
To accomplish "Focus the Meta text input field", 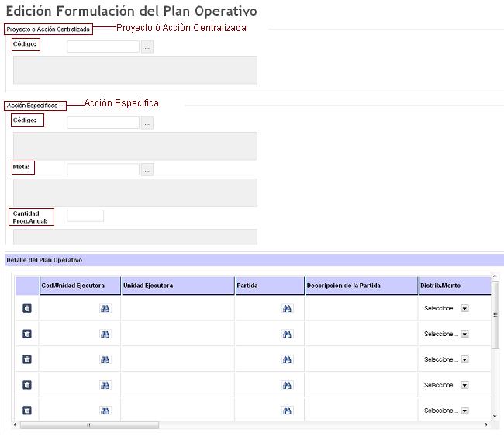I will tap(103, 169).
